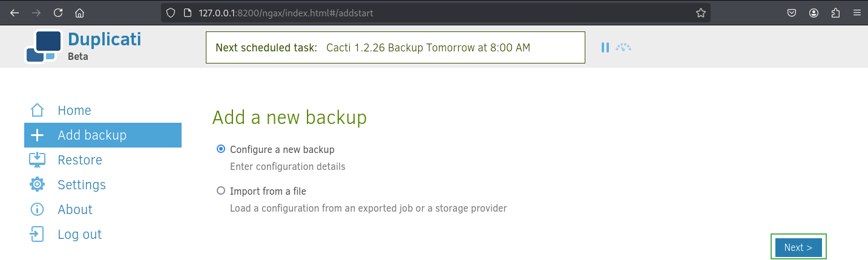This screenshot has width=868, height=260.
Task: Click the Settings gear icon
Action: pyautogui.click(x=37, y=185)
